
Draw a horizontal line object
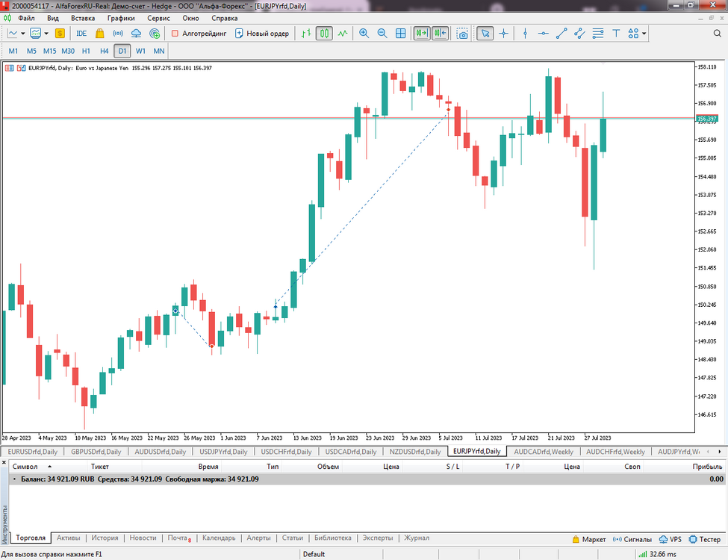[x=544, y=34]
